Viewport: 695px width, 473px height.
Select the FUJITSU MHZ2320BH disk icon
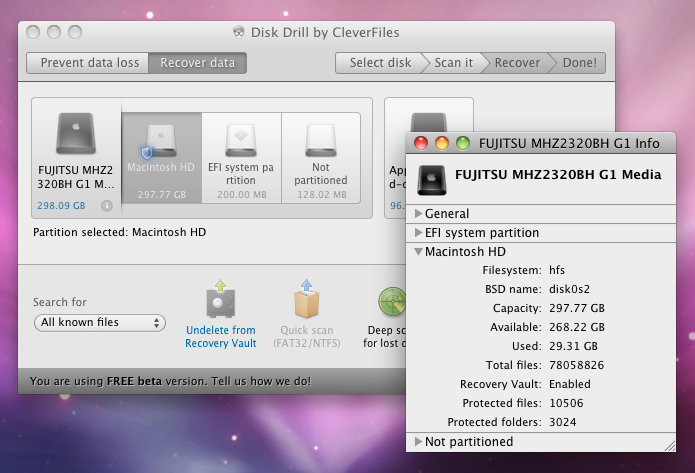pyautogui.click(x=76, y=135)
